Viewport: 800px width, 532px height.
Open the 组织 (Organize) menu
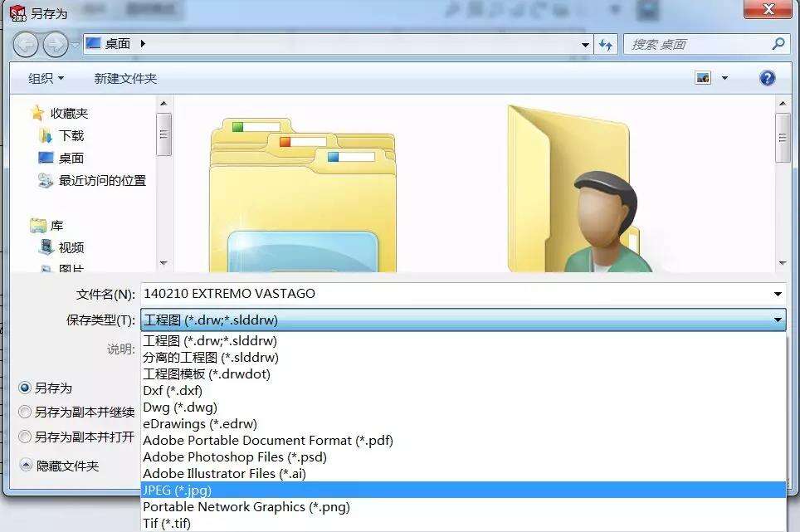[41, 77]
